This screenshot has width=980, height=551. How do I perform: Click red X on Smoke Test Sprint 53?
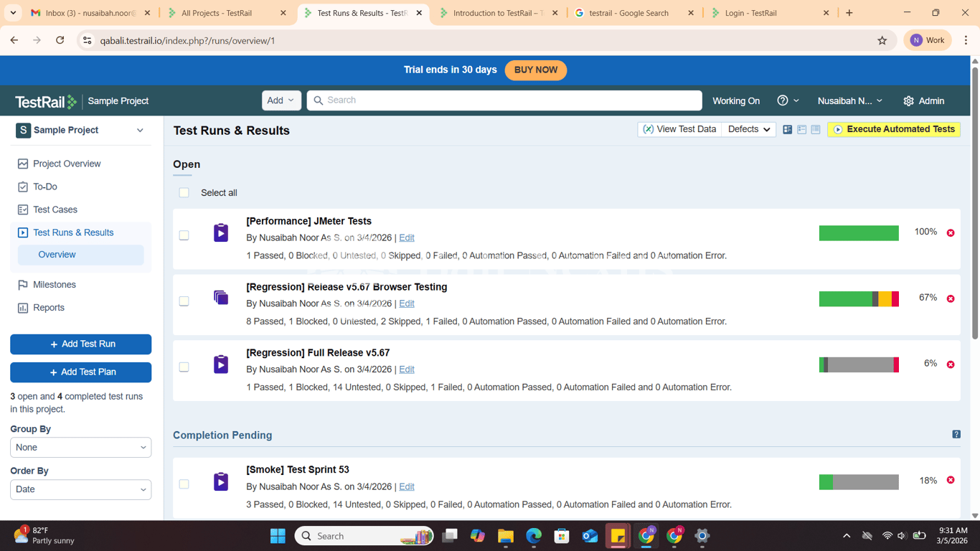click(x=951, y=480)
